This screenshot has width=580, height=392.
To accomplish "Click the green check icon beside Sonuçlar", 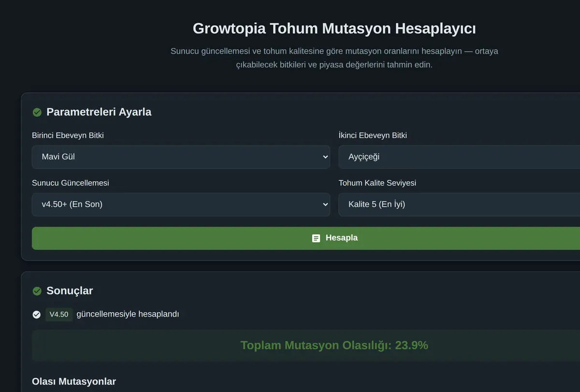I will pyautogui.click(x=37, y=291).
